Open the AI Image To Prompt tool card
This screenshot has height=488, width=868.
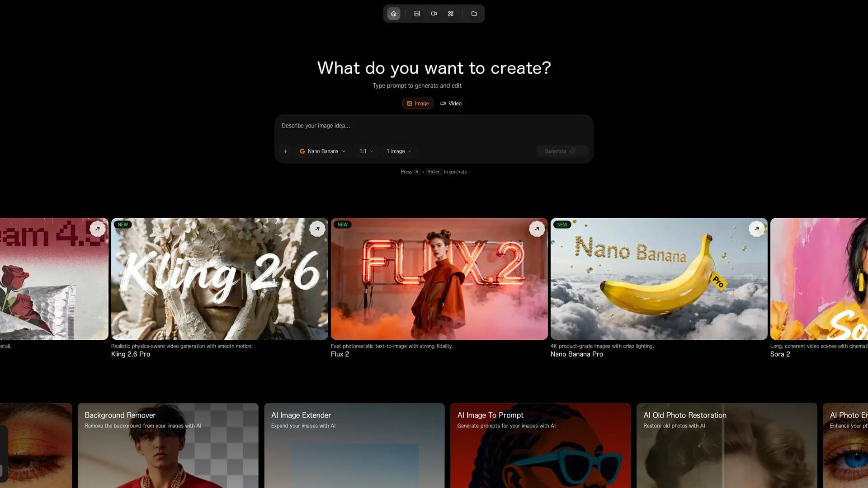540,446
